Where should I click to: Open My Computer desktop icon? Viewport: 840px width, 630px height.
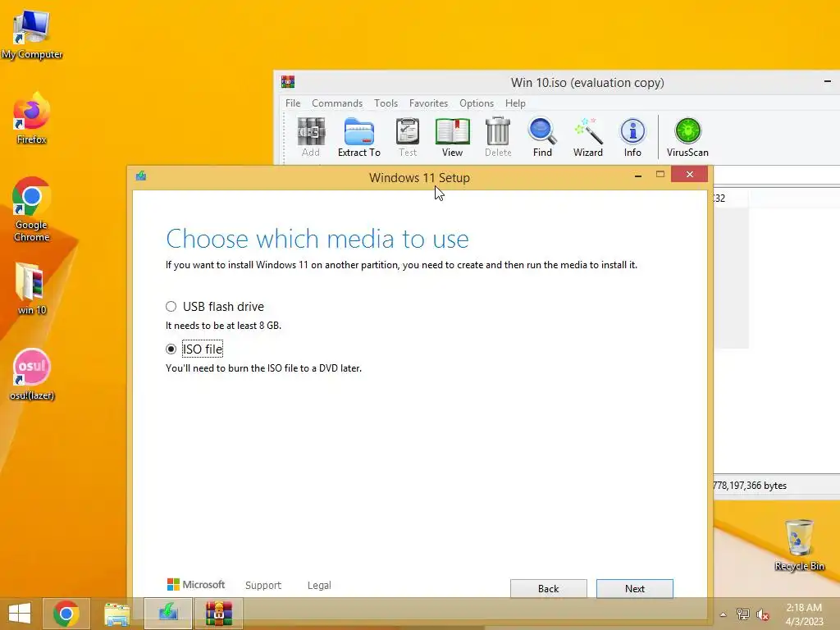point(32,33)
